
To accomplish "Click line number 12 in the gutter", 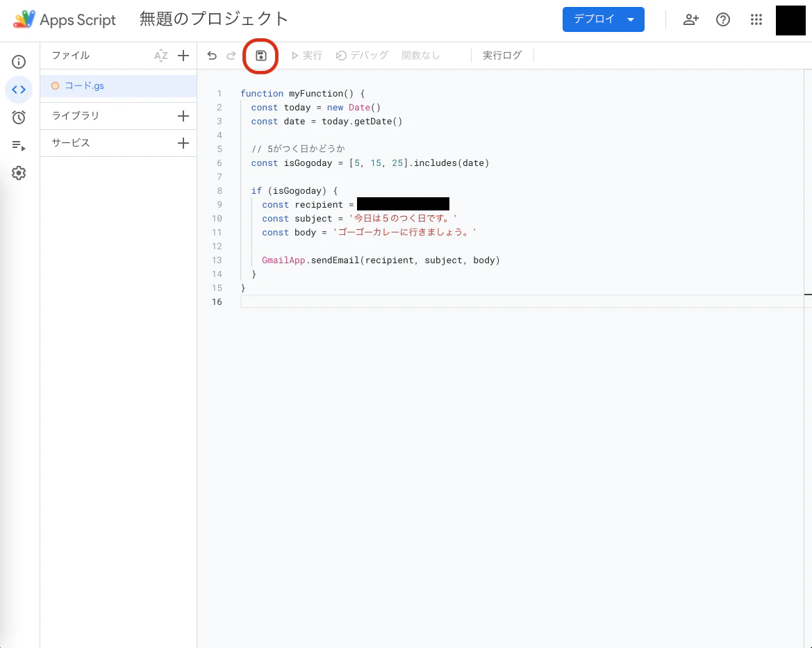I will coord(217,247).
